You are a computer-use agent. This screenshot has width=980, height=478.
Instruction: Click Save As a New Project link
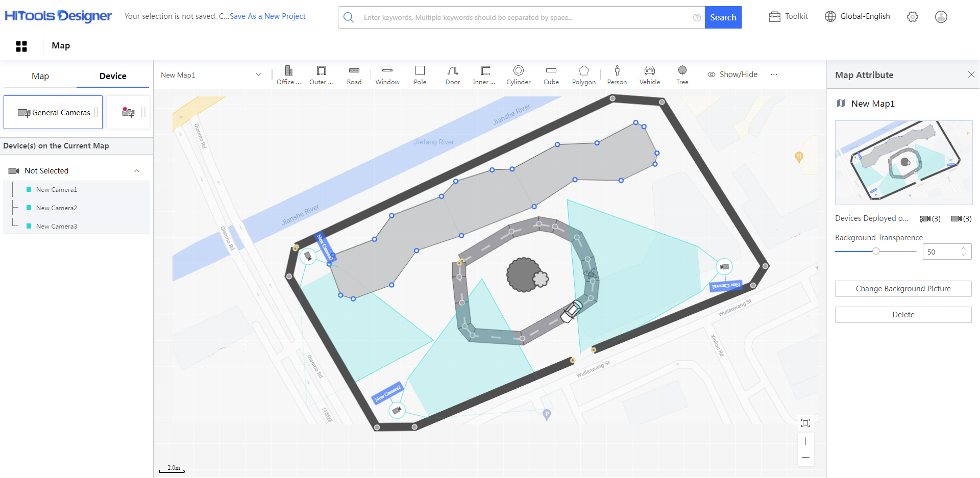pyautogui.click(x=267, y=16)
